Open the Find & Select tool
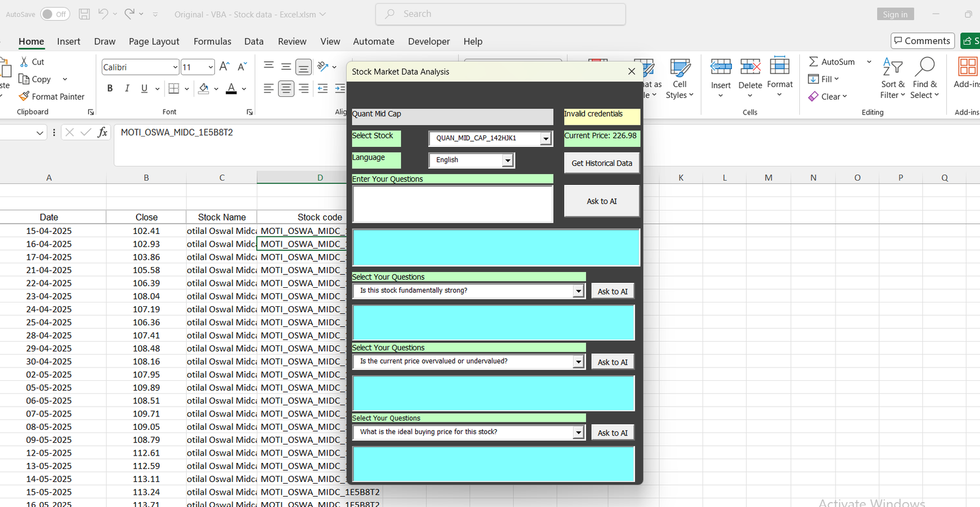 pyautogui.click(x=924, y=78)
